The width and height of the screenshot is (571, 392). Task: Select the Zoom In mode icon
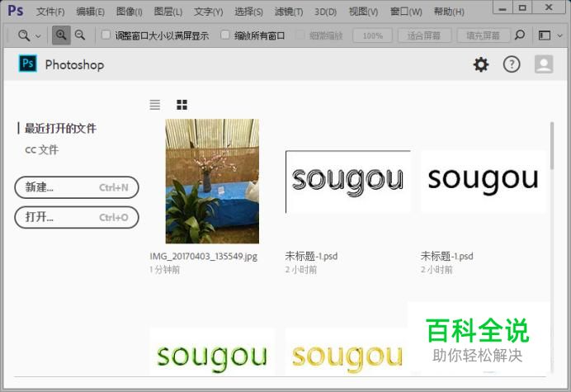point(61,35)
